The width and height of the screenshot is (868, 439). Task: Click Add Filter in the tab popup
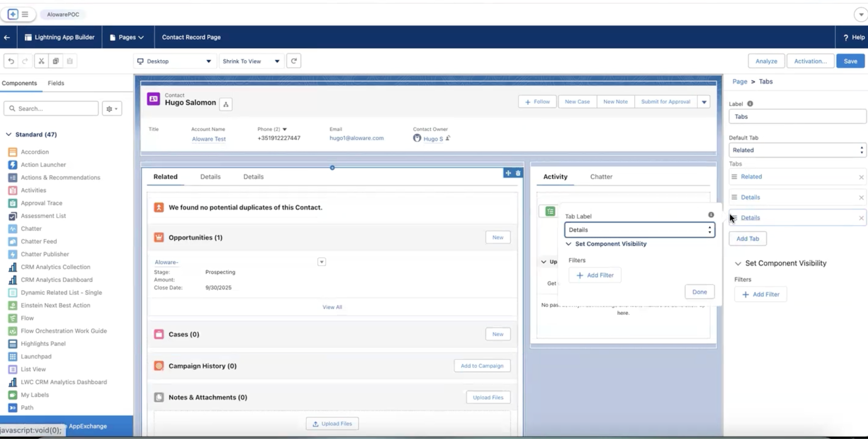point(595,275)
